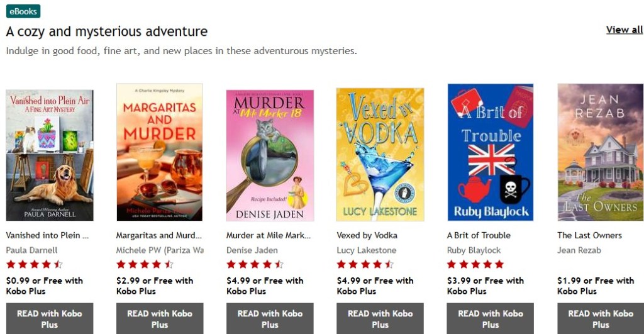Select author Ruby Blaylock
The height and width of the screenshot is (334, 644).
[x=474, y=250]
